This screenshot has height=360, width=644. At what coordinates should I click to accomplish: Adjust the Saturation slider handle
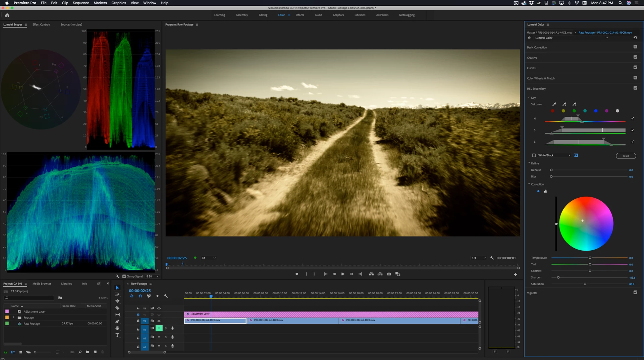click(x=585, y=284)
